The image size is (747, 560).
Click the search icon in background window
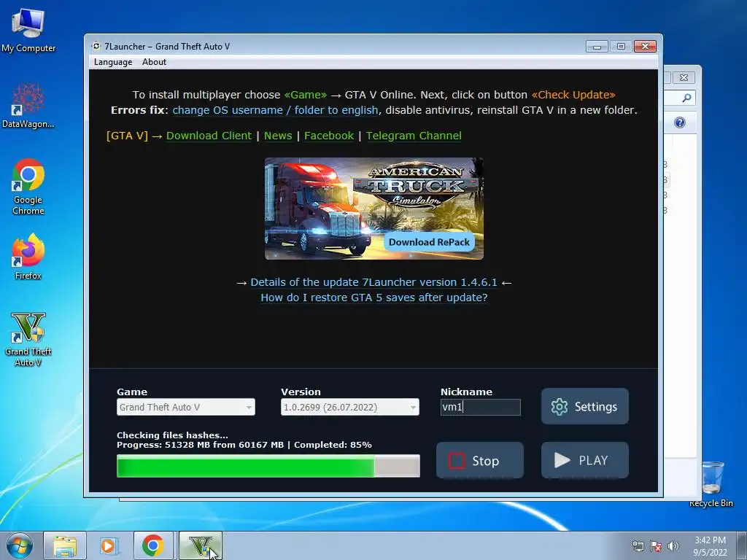point(686,98)
